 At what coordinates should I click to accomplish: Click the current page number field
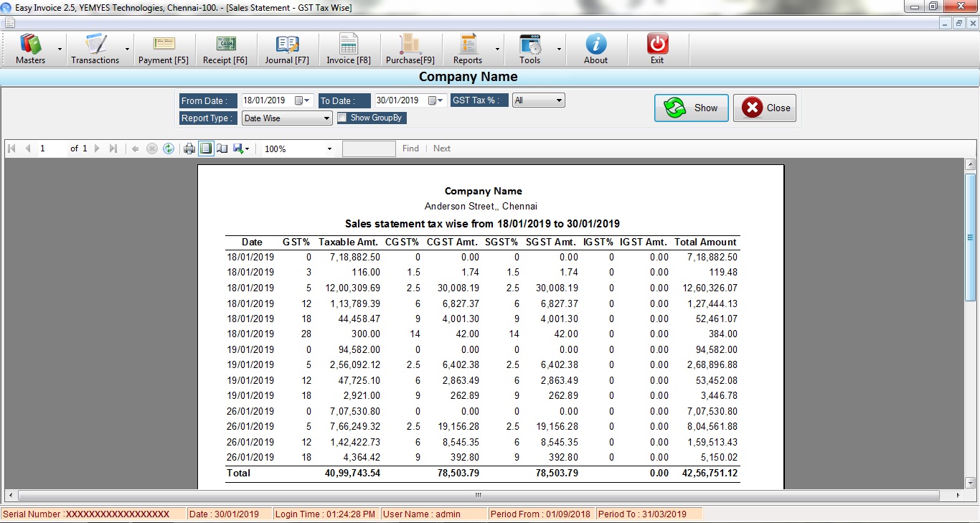pyautogui.click(x=52, y=149)
